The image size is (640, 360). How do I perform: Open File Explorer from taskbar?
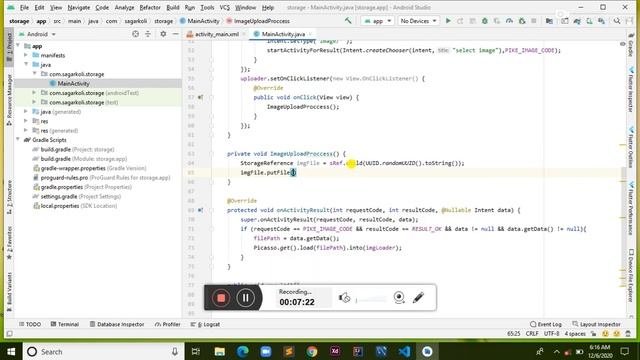(220, 351)
